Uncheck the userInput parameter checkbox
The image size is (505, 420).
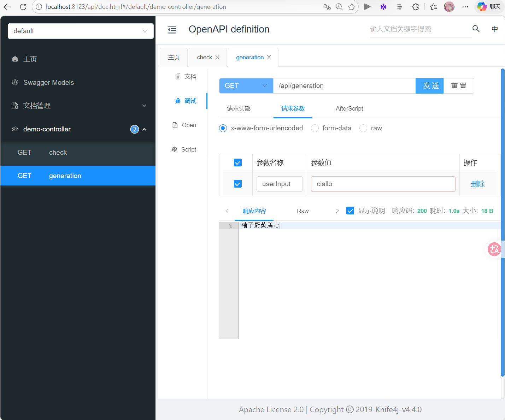tap(238, 184)
